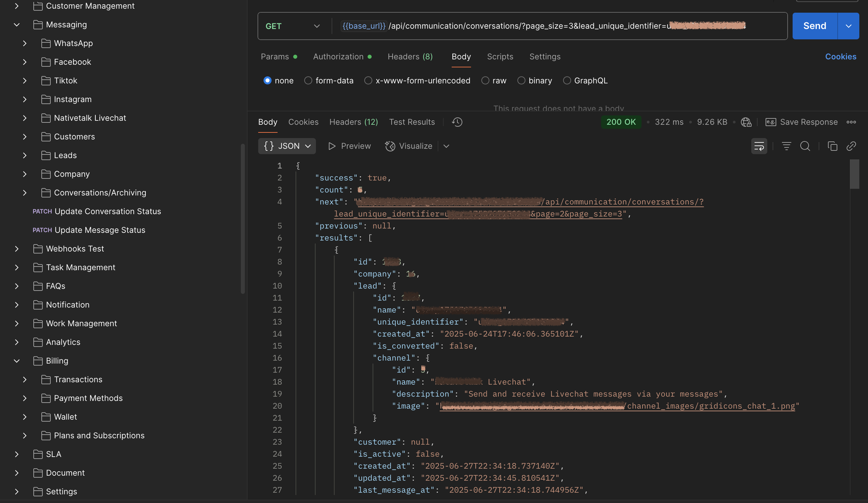This screenshot has width=868, height=503.
Task: Click the Preview play icon
Action: pyautogui.click(x=331, y=146)
